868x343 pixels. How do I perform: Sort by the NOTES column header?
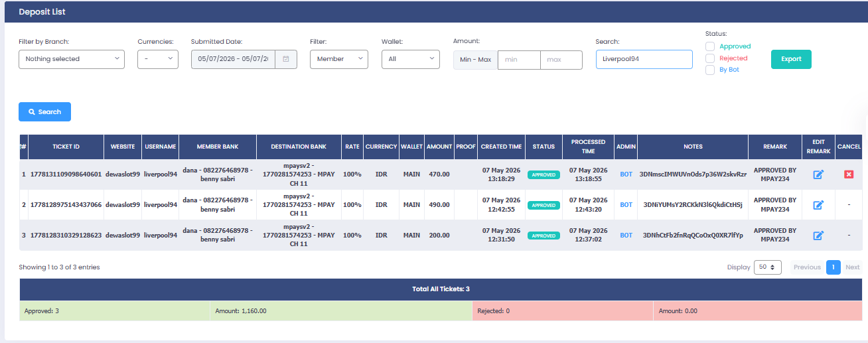(x=693, y=147)
